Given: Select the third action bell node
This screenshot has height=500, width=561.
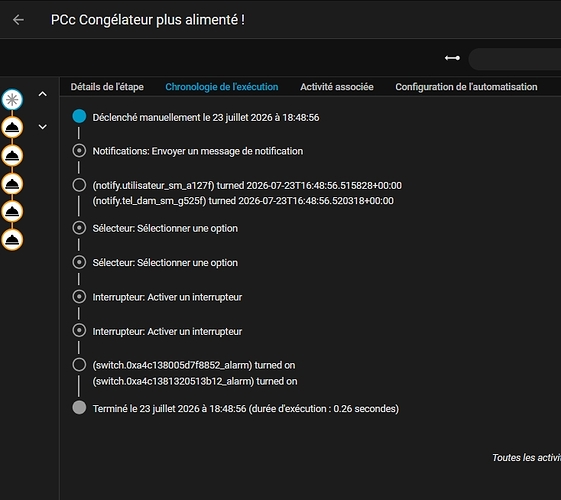Looking at the screenshot, I should (x=12, y=184).
